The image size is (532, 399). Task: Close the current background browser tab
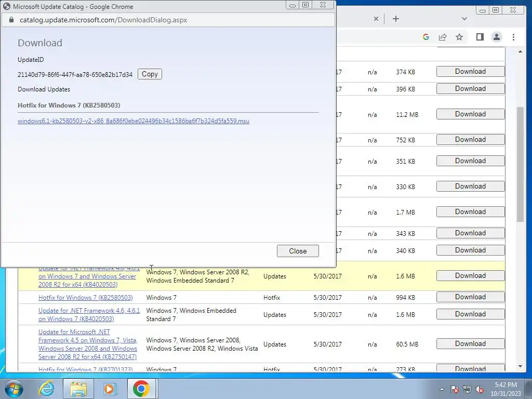[376, 19]
